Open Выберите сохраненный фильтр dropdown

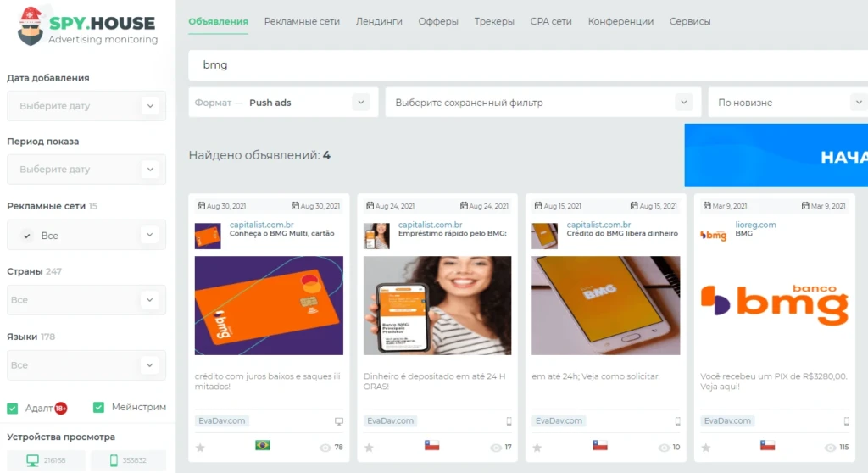tap(543, 103)
